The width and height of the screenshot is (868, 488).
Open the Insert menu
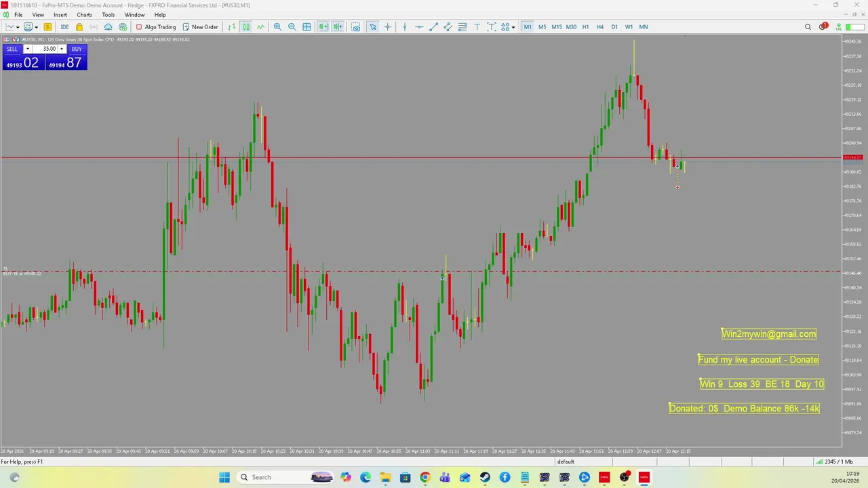(60, 15)
